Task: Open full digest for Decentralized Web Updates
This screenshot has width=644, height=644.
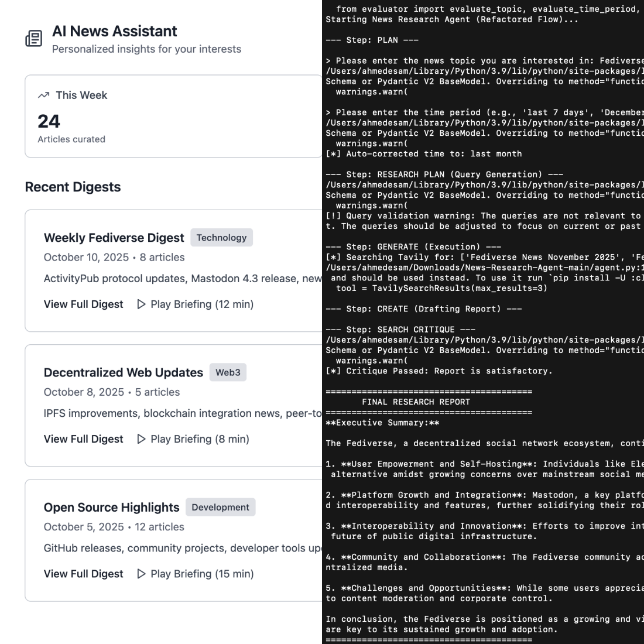Action: 83,439
